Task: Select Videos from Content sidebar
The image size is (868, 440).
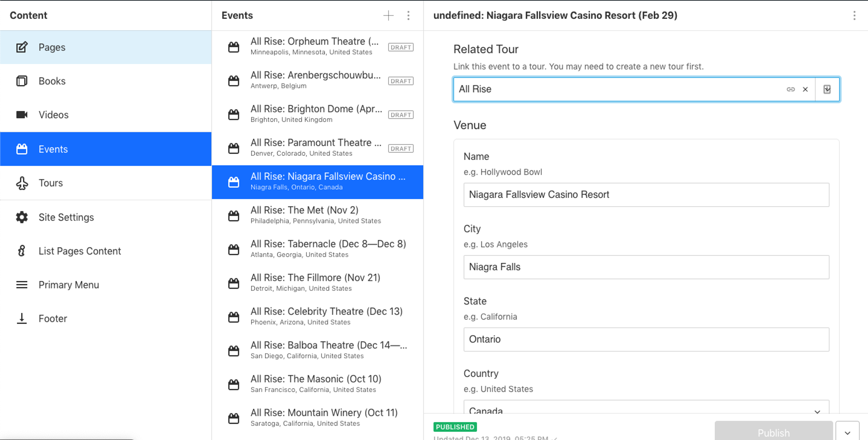Action: (53, 115)
